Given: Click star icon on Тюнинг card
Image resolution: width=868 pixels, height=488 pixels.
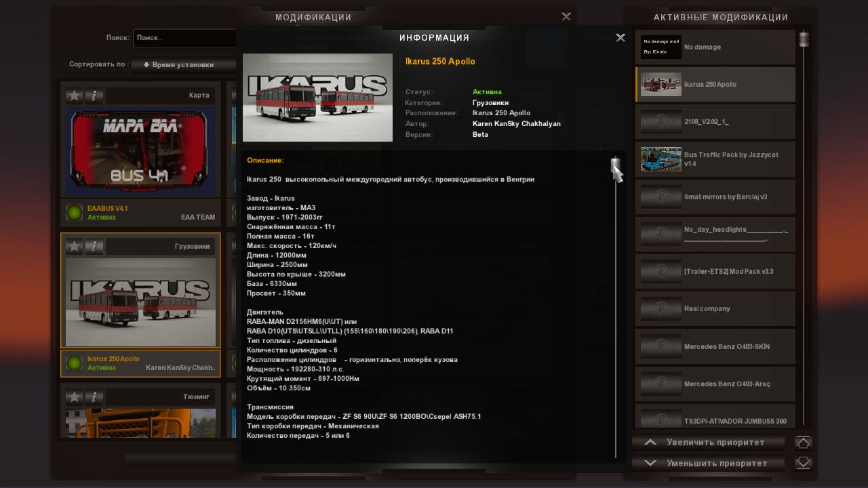Looking at the screenshot, I should (x=74, y=397).
